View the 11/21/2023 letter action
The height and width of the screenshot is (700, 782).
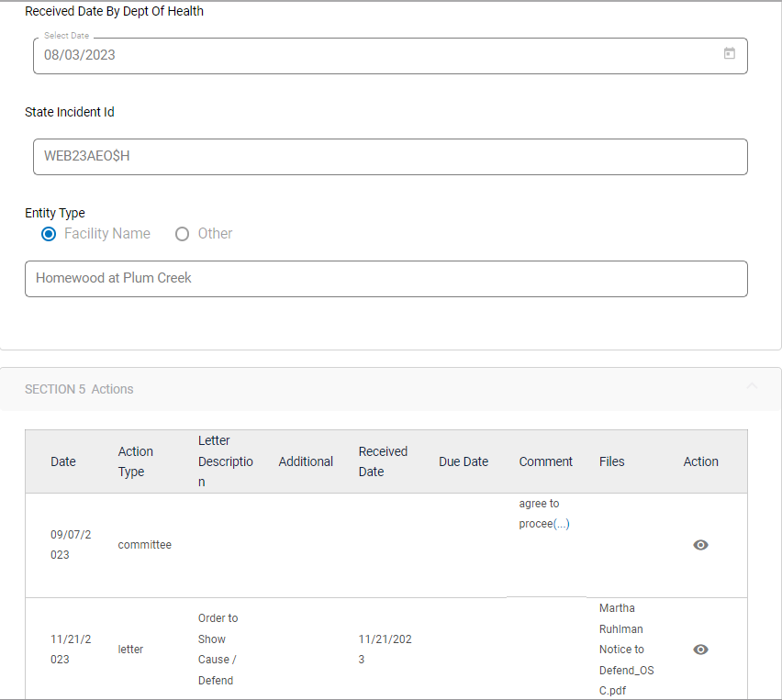coord(700,650)
